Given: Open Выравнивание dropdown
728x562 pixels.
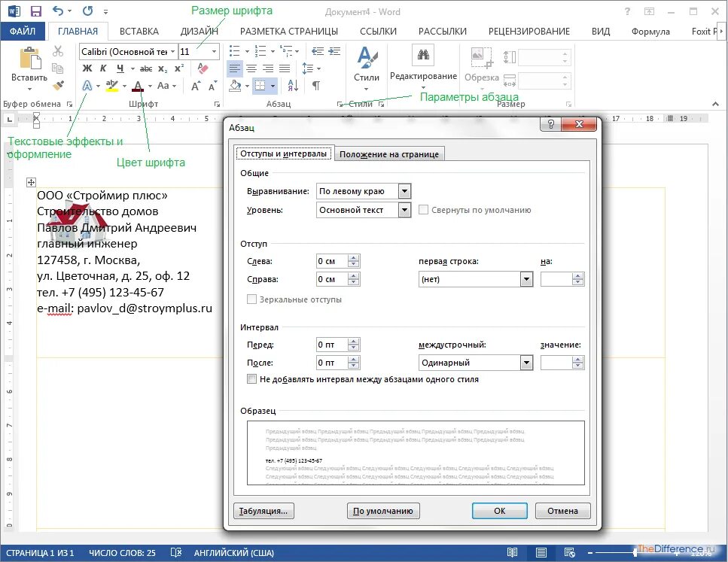Looking at the screenshot, I should point(405,191).
